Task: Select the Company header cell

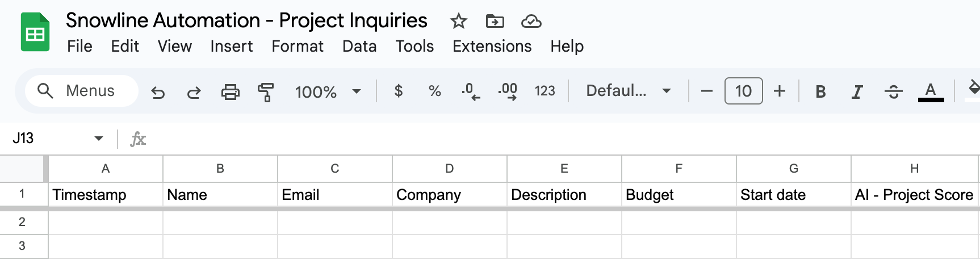Action: click(450, 195)
